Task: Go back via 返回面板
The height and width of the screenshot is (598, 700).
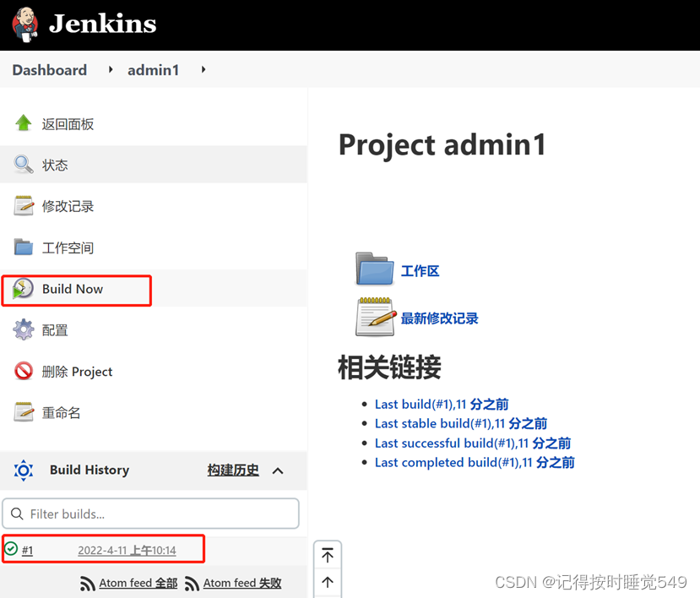Action: click(68, 124)
